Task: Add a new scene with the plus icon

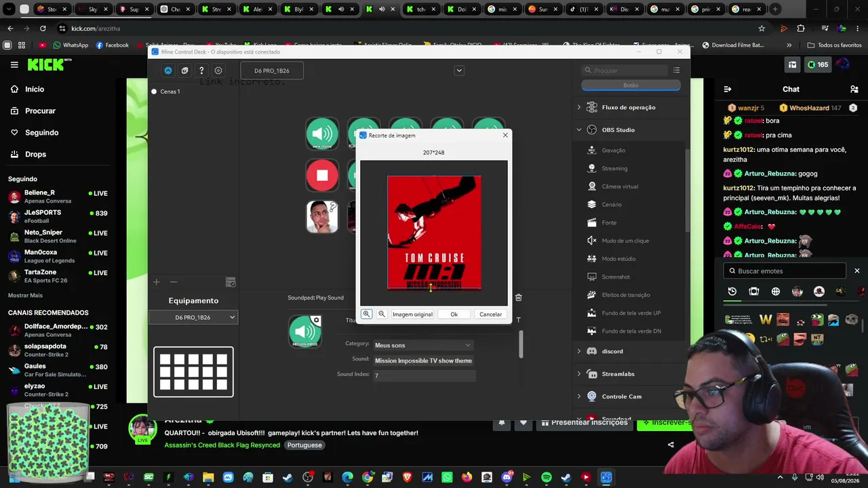Action: (156, 282)
